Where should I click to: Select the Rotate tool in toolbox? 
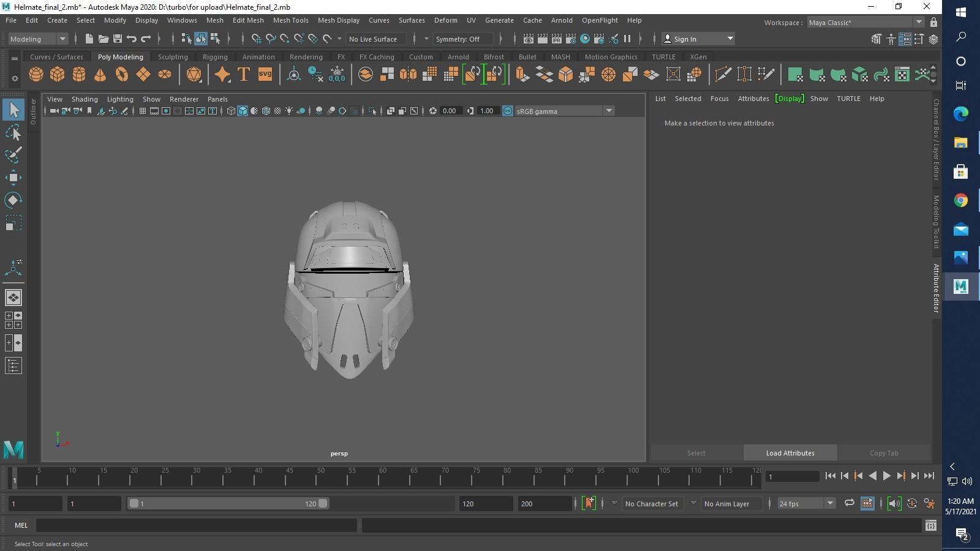click(13, 200)
